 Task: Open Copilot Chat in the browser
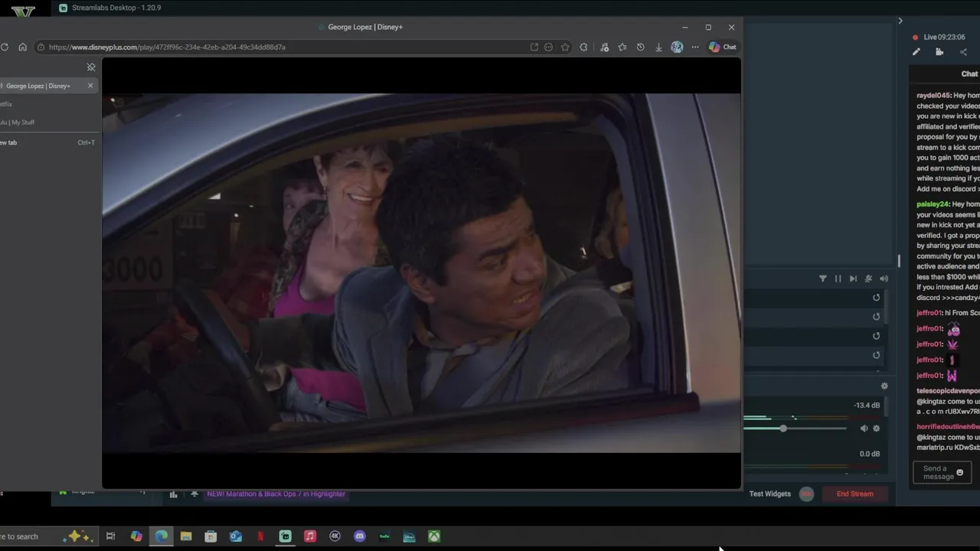tap(722, 47)
